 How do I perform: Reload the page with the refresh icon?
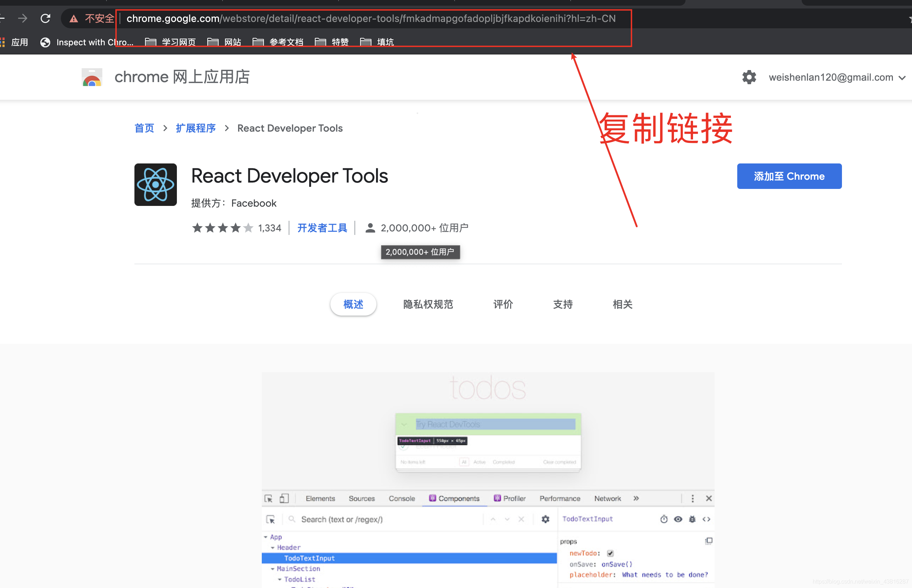pos(45,18)
